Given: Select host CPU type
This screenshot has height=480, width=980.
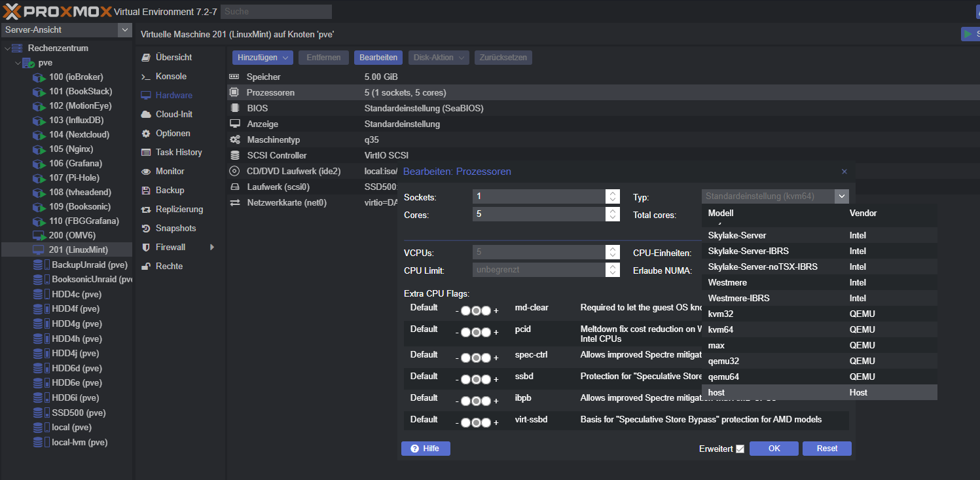Looking at the screenshot, I should point(820,393).
